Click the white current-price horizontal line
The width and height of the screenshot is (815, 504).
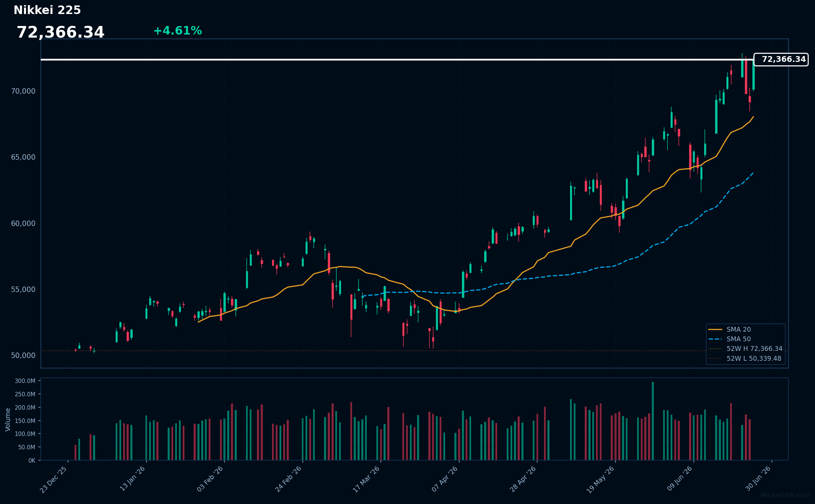tap(397, 59)
